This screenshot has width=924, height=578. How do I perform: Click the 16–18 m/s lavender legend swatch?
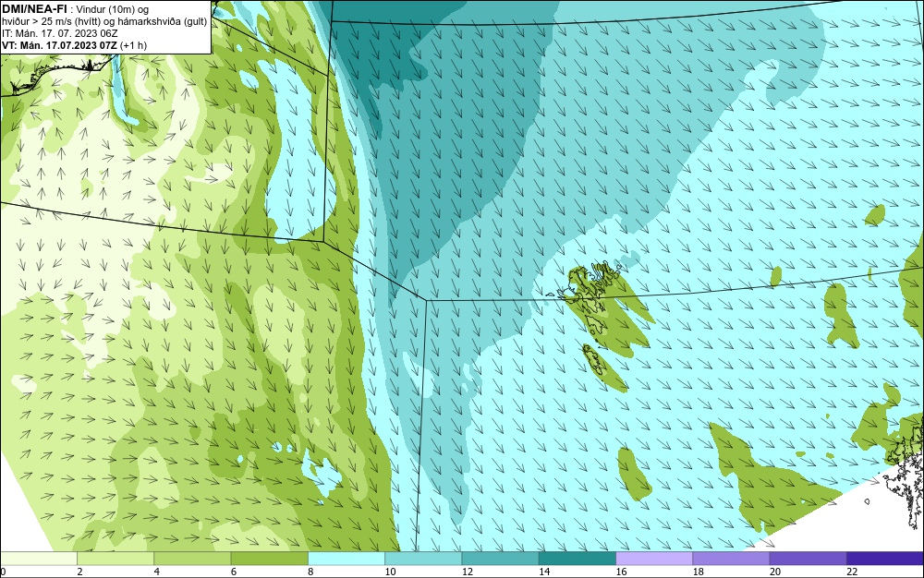(x=654, y=558)
